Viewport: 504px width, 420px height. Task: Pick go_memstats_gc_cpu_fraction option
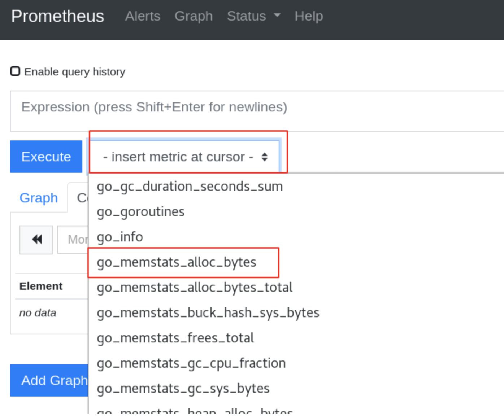click(191, 363)
